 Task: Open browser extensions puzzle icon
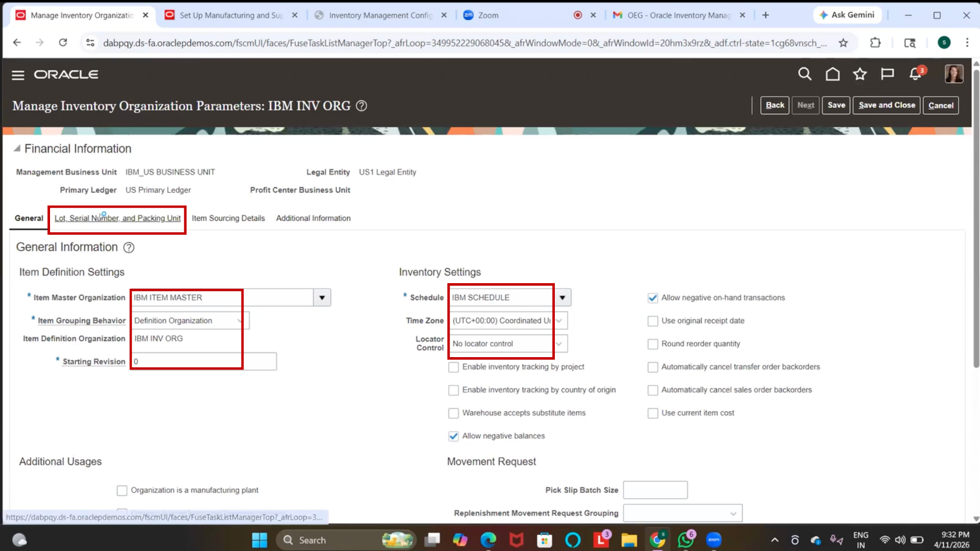pyautogui.click(x=875, y=43)
